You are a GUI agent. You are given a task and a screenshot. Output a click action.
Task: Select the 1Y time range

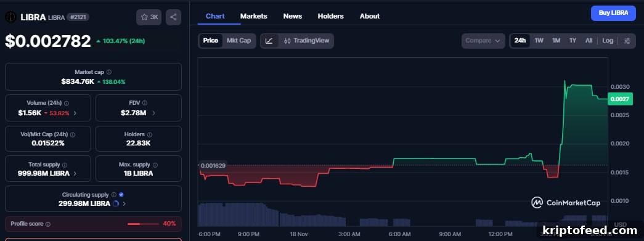[573, 41]
